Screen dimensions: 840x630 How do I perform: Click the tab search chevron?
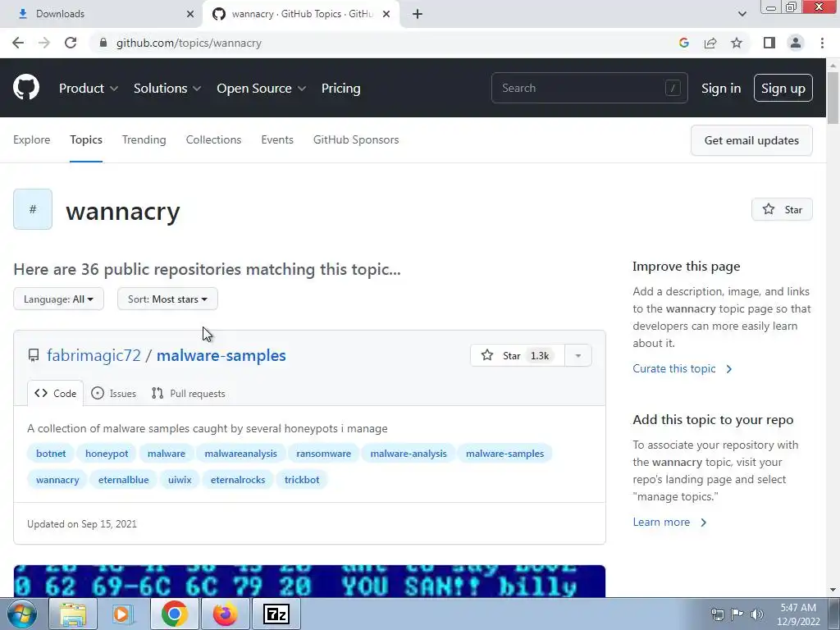point(742,14)
